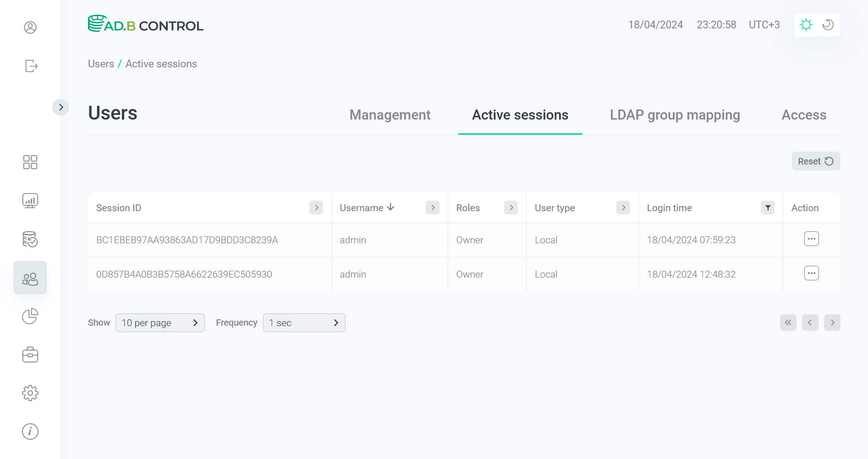Click the logout icon in the sidebar
Viewport: 868px width, 459px height.
(30, 66)
